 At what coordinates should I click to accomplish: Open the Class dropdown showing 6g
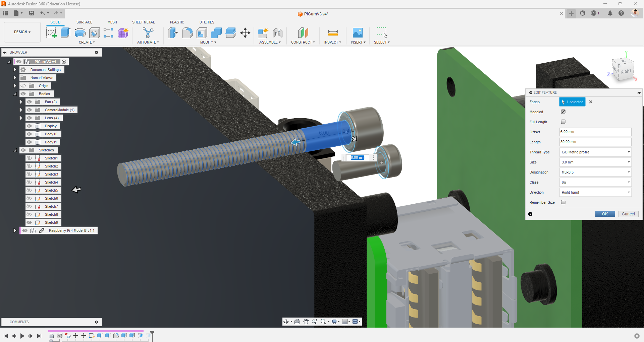tap(595, 182)
